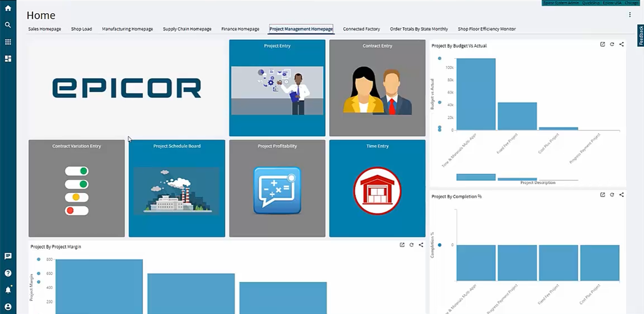Open the search icon in the sidebar

pyautogui.click(x=8, y=25)
